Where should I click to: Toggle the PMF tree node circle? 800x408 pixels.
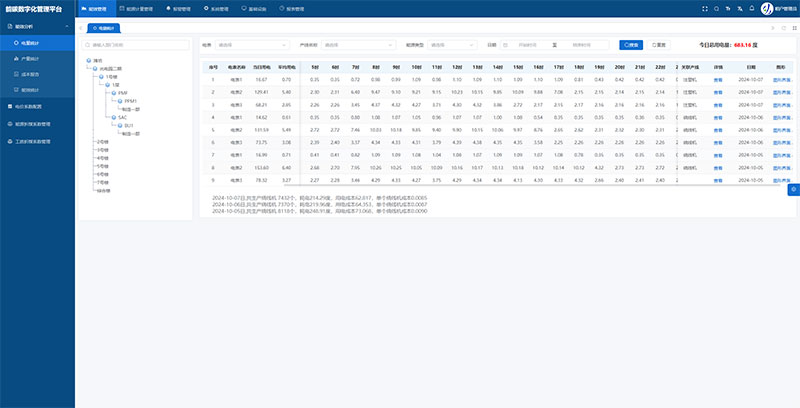click(x=113, y=93)
